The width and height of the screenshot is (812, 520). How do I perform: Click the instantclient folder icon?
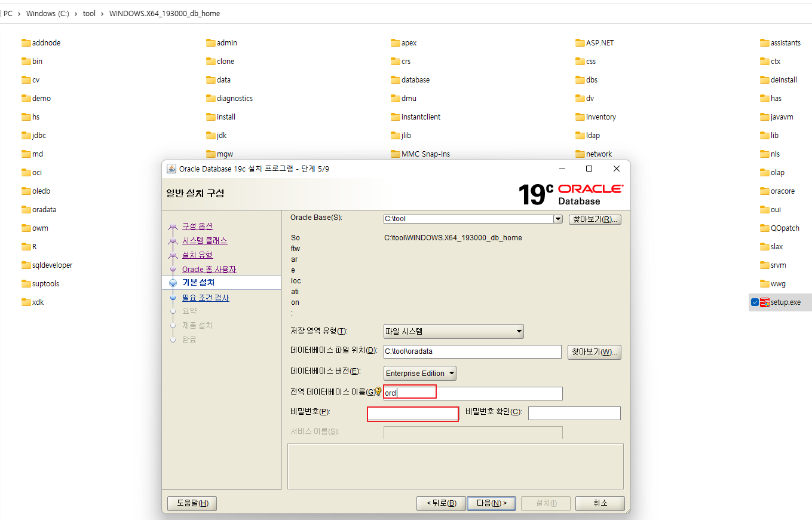396,117
